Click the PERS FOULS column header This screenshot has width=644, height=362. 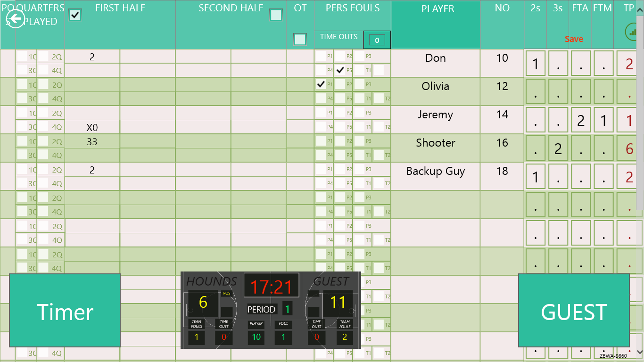click(x=352, y=8)
